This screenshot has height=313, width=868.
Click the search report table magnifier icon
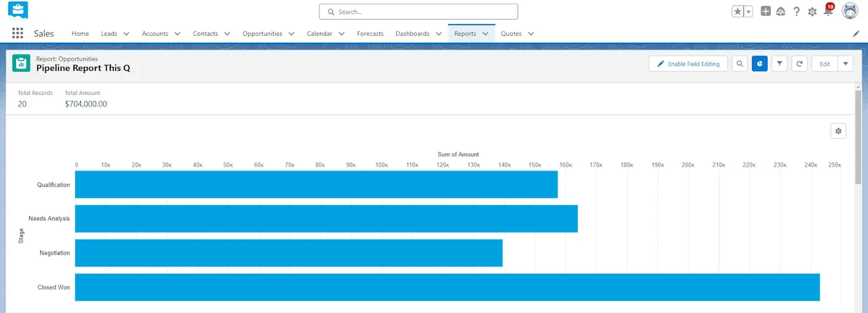coord(739,64)
